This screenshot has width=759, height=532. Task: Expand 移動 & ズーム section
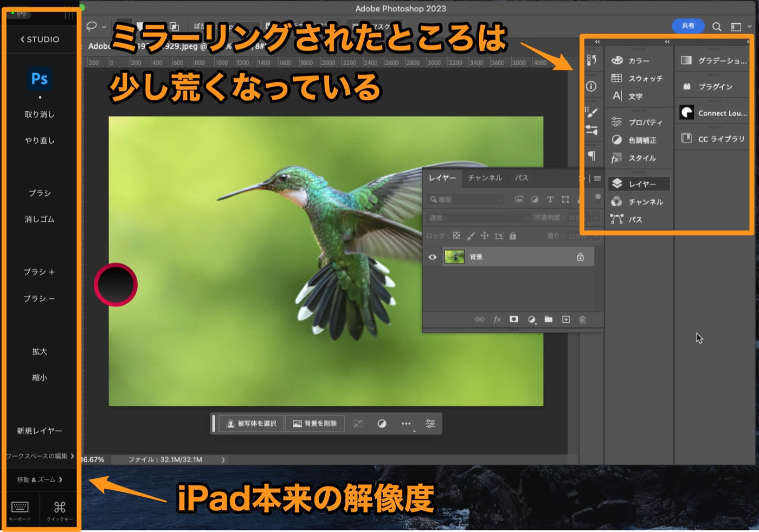tap(40, 479)
